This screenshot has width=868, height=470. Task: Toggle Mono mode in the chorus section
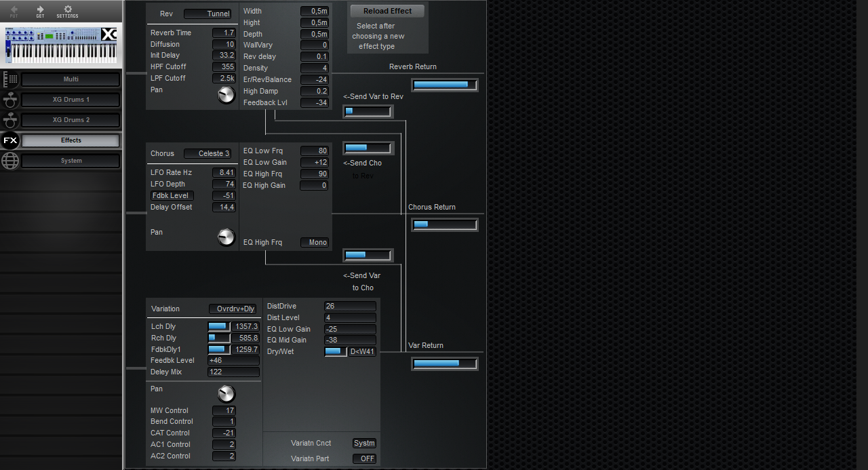315,242
